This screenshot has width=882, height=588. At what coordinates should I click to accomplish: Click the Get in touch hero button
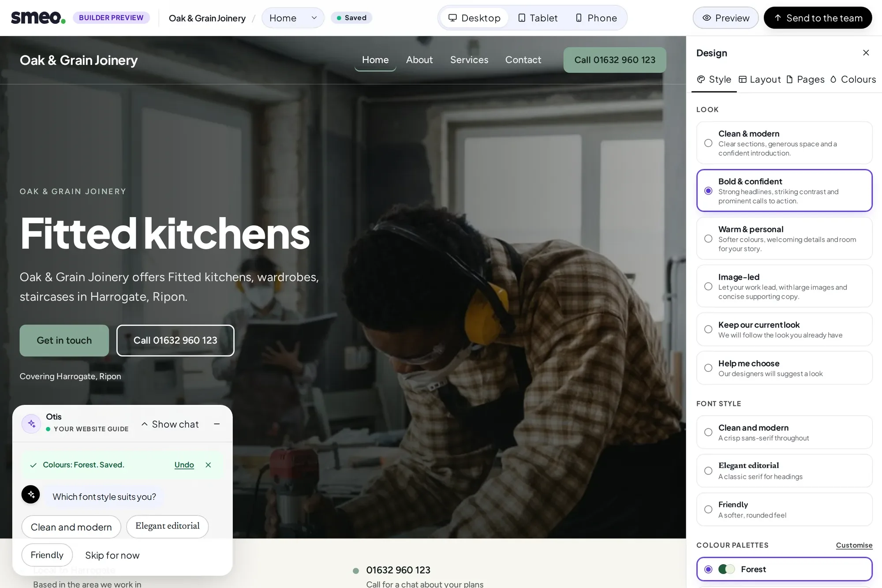coord(64,341)
